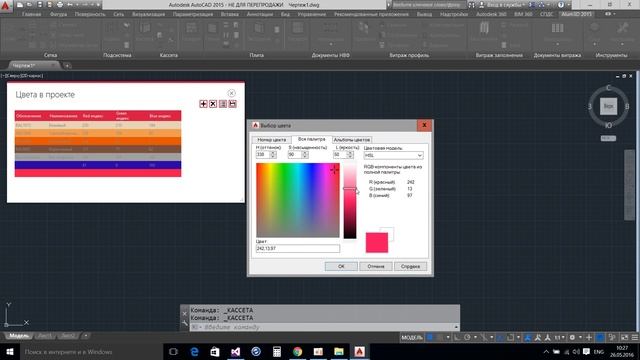This screenshot has width=640, height=360.
Task: Click the workspace switching gear icon
Action: pos(572,337)
